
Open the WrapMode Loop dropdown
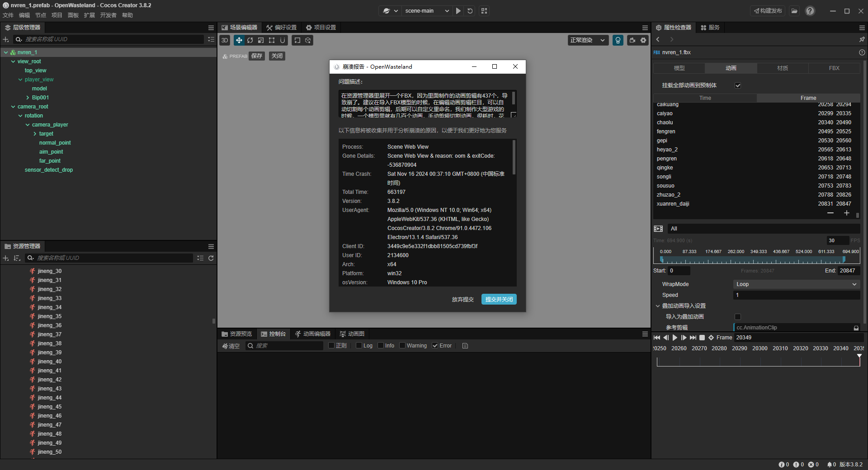796,284
